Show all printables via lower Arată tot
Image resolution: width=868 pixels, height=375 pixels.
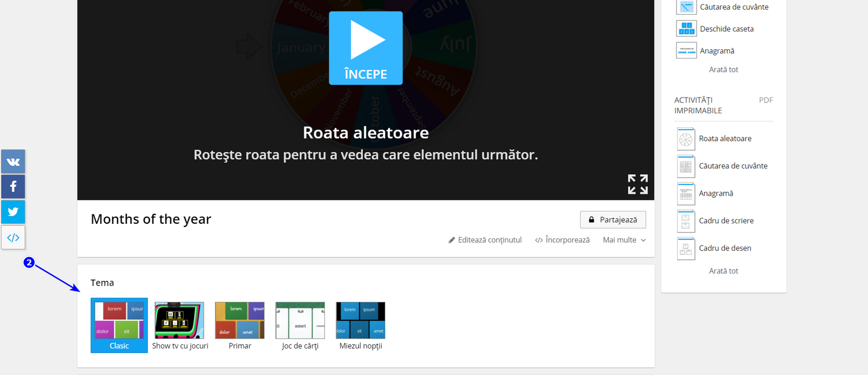coord(724,271)
